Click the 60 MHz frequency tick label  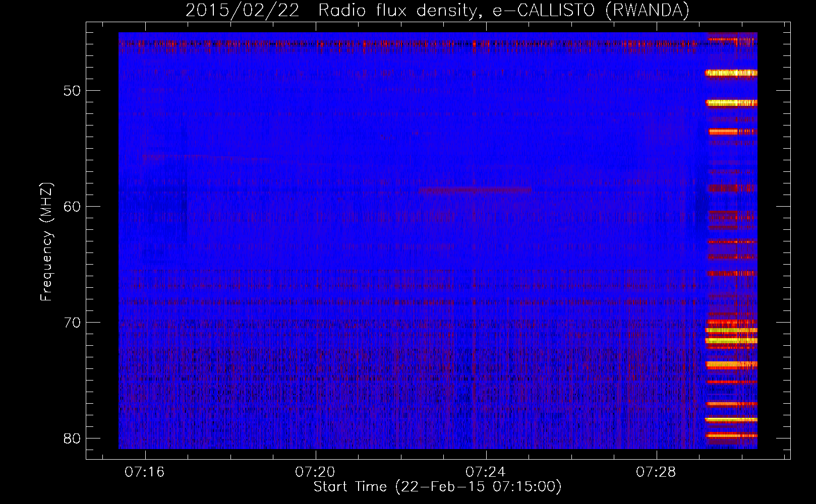tap(72, 207)
